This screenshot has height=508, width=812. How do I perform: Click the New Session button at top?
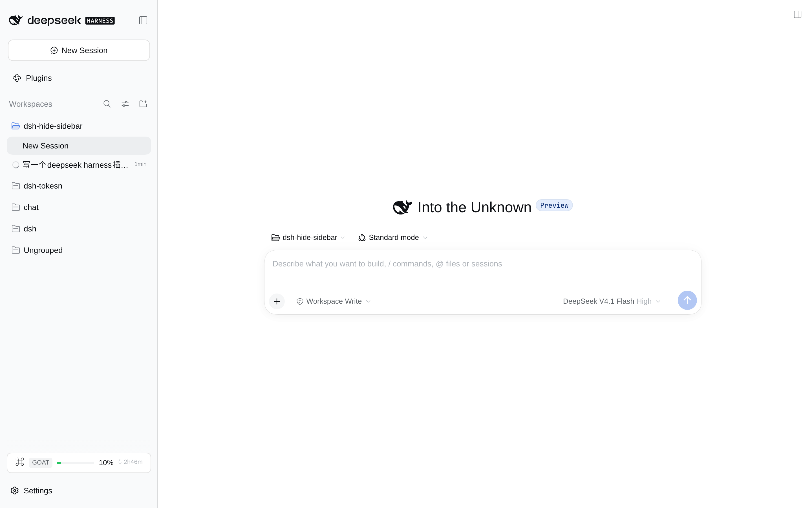click(79, 51)
